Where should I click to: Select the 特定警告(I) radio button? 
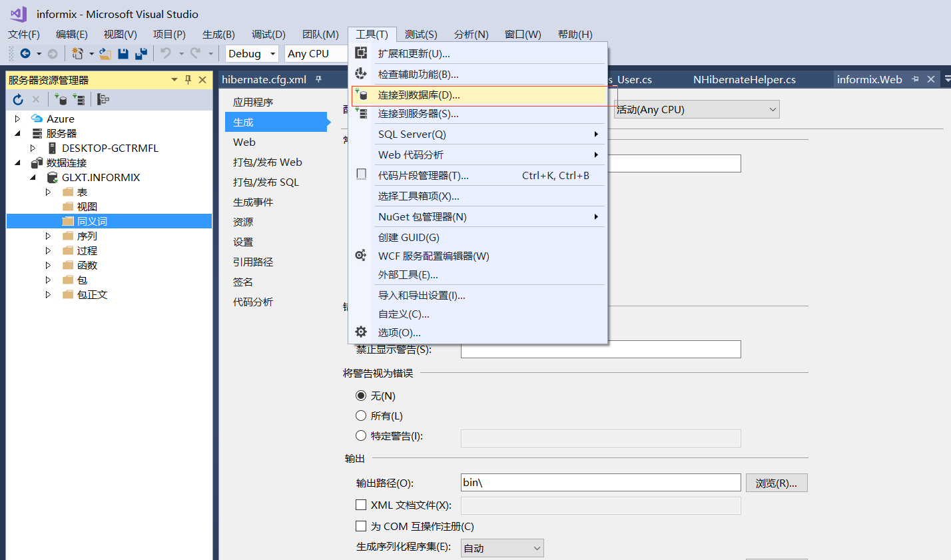click(x=361, y=435)
